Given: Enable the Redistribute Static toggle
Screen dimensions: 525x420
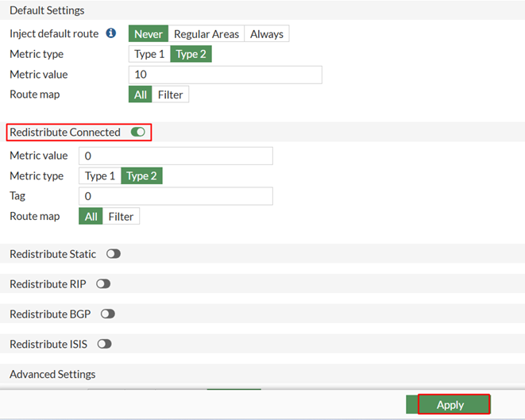Looking at the screenshot, I should pos(114,254).
